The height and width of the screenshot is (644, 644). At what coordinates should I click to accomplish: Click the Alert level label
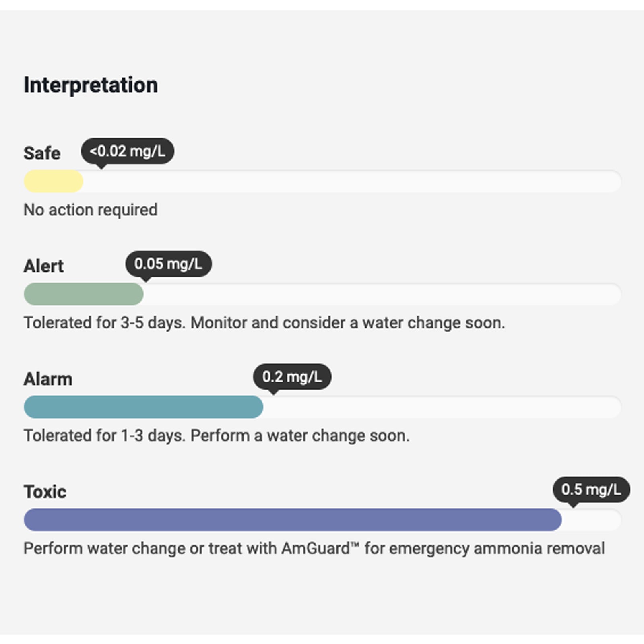tap(43, 266)
